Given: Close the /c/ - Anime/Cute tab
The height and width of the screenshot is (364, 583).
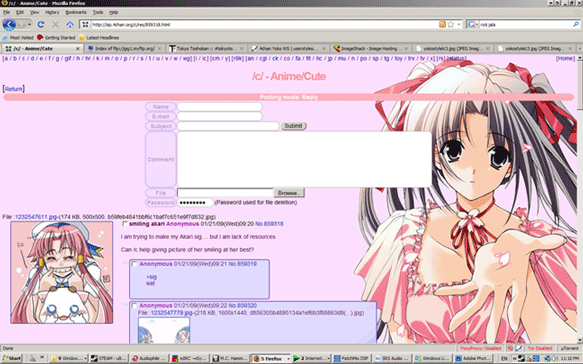Looking at the screenshot, I should (78, 49).
